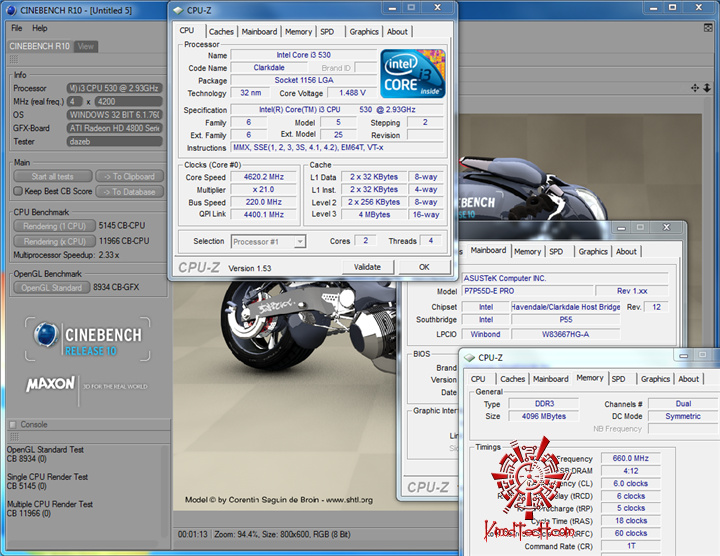
Task: Click the To Clipboard button
Action: pyautogui.click(x=129, y=176)
